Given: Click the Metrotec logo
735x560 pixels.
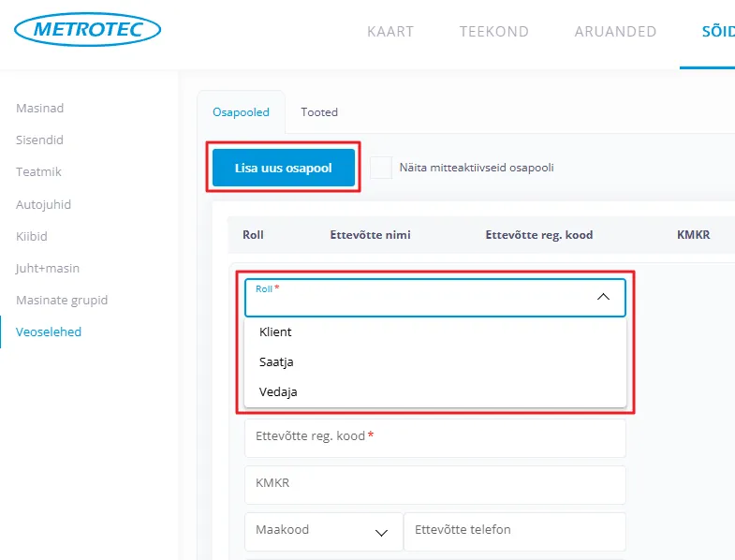Looking at the screenshot, I should [x=88, y=29].
